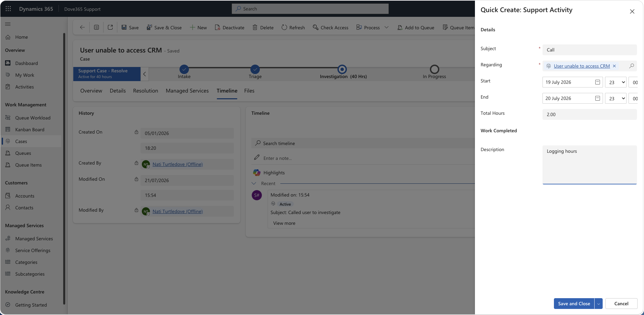Screen dimensions: 644x315
Task: Switch to the Details tab
Action: click(x=118, y=91)
